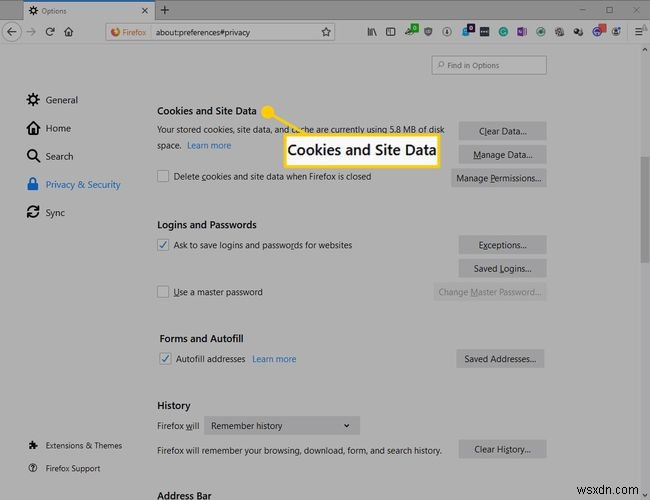Click Clear Data button

tap(502, 131)
